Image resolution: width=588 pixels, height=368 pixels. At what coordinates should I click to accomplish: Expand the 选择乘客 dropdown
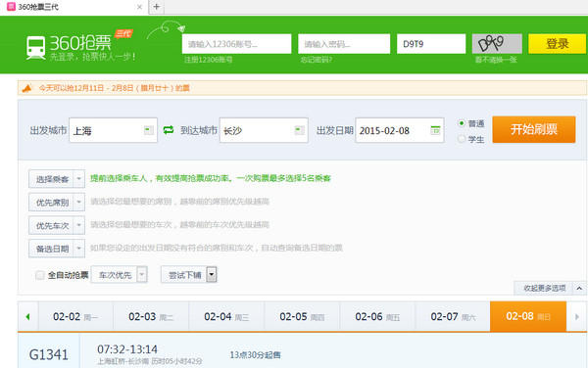click(57, 179)
